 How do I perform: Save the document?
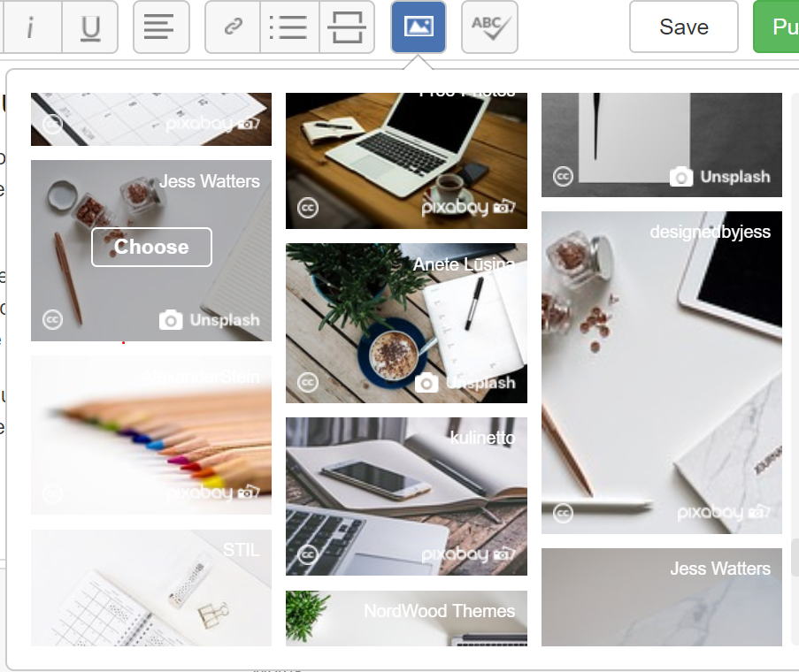click(x=684, y=27)
